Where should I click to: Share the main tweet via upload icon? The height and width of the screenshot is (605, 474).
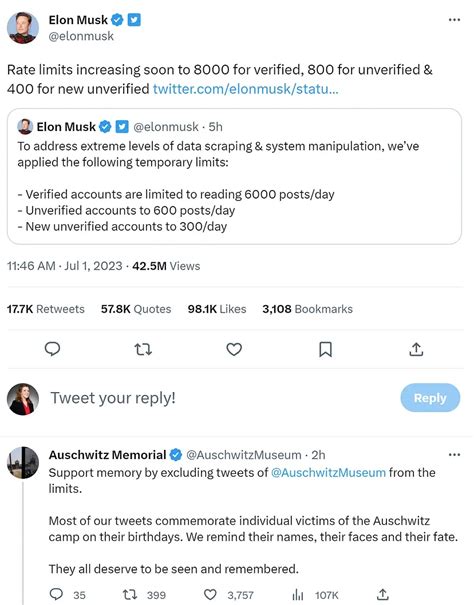tap(416, 349)
